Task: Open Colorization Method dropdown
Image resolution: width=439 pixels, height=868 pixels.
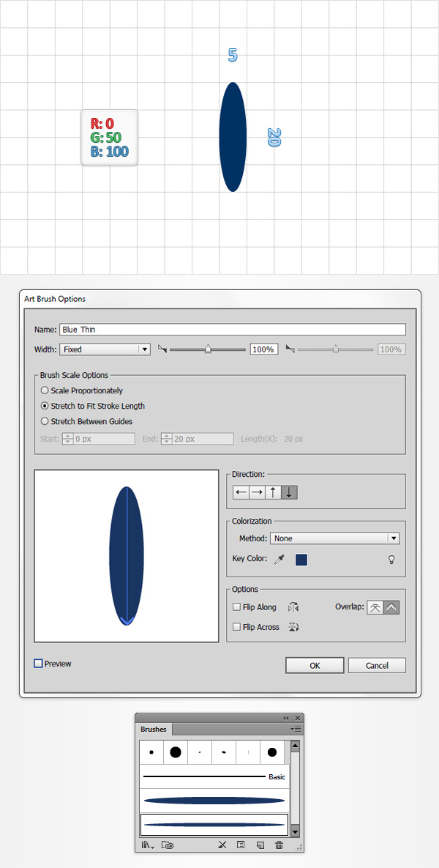Action: click(x=334, y=538)
